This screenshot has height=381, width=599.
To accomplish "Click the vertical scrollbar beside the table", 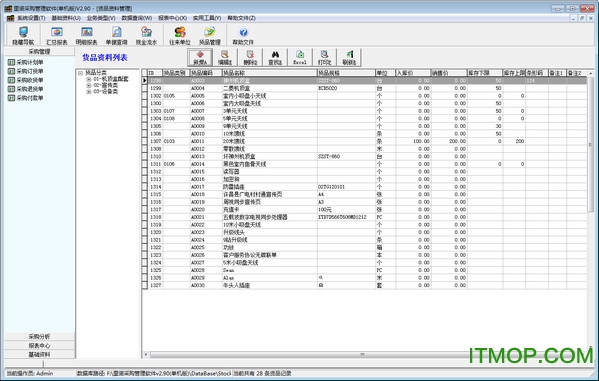I will [591, 144].
